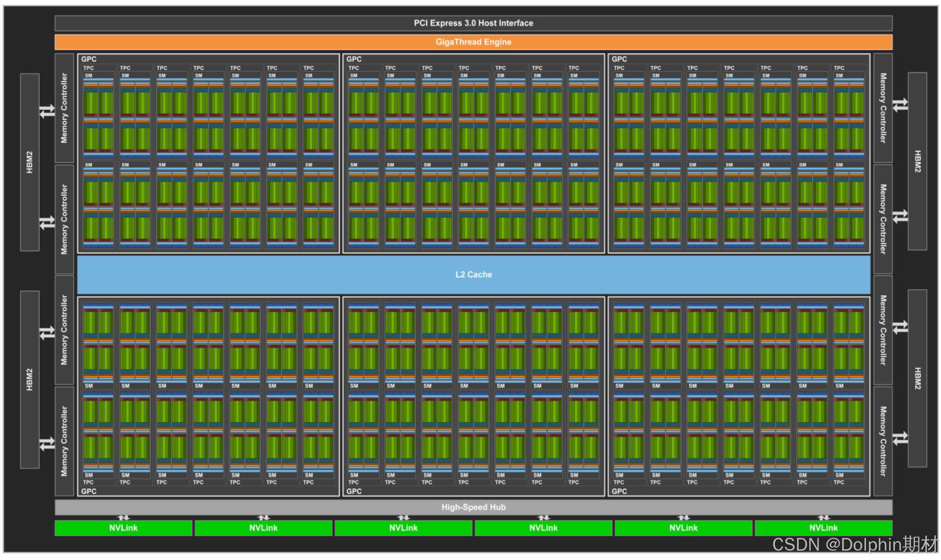Click the top-middle GPC label
The width and height of the screenshot is (941, 560).
point(354,59)
